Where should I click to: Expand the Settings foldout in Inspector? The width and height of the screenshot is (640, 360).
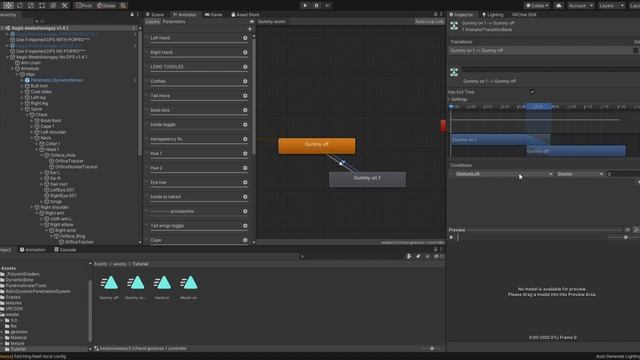pyautogui.click(x=449, y=100)
